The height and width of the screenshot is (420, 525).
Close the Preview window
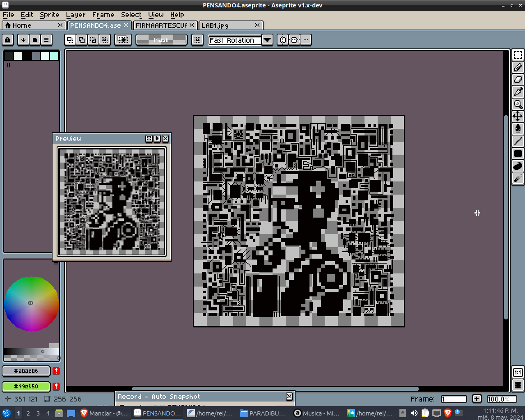click(x=165, y=139)
